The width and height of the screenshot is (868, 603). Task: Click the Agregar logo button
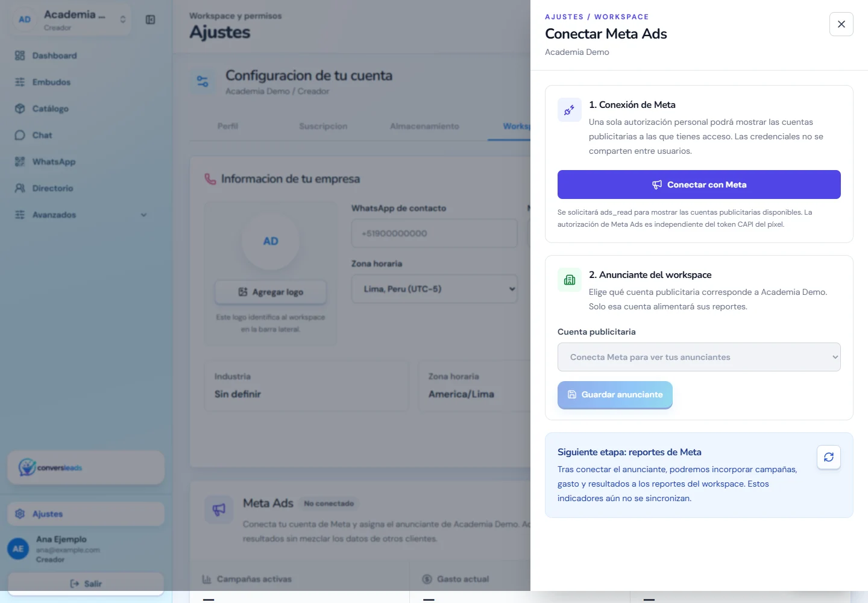tap(271, 292)
